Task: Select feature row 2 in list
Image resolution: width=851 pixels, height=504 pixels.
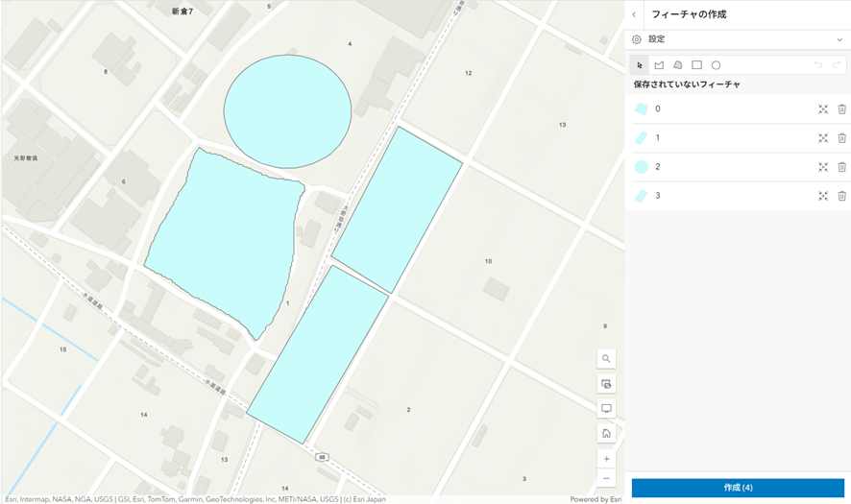Action: 738,166
